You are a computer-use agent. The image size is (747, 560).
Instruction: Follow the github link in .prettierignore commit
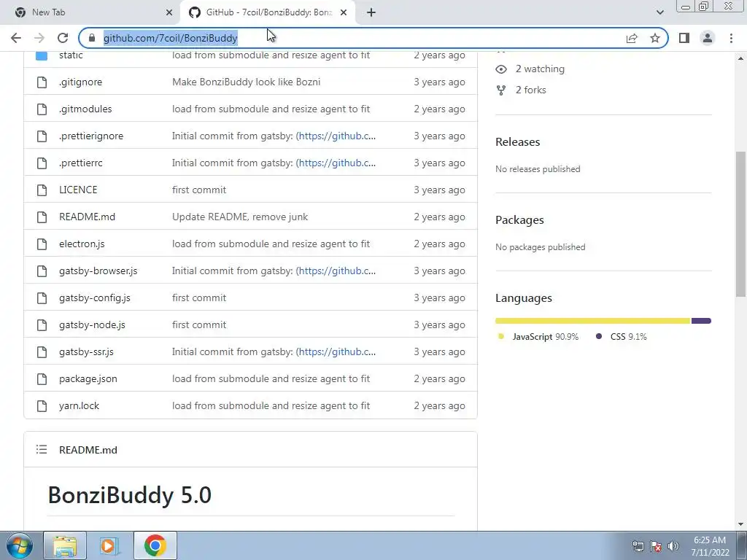[337, 136]
